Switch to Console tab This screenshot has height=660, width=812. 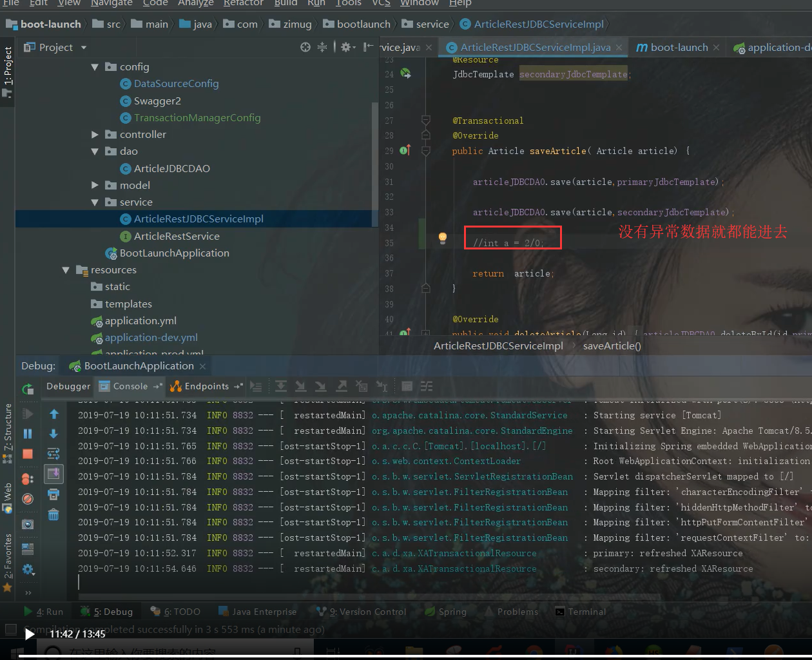[x=130, y=386]
